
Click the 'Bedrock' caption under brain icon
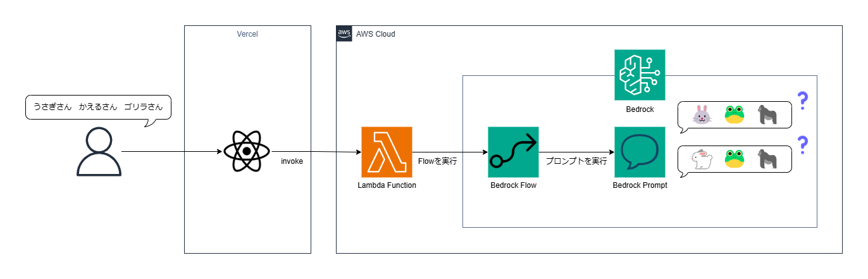tap(640, 109)
